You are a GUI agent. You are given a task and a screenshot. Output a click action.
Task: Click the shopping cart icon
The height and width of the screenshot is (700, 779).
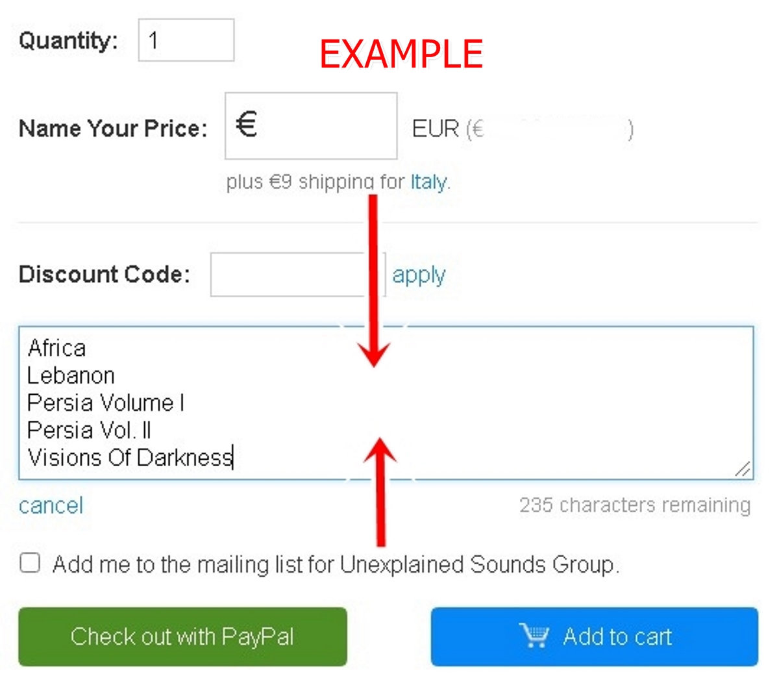click(534, 636)
